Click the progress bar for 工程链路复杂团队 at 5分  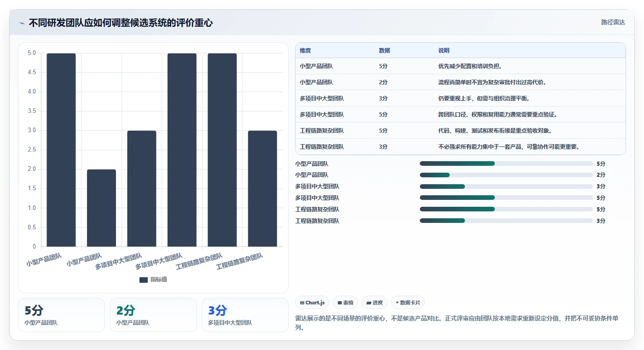coord(506,210)
